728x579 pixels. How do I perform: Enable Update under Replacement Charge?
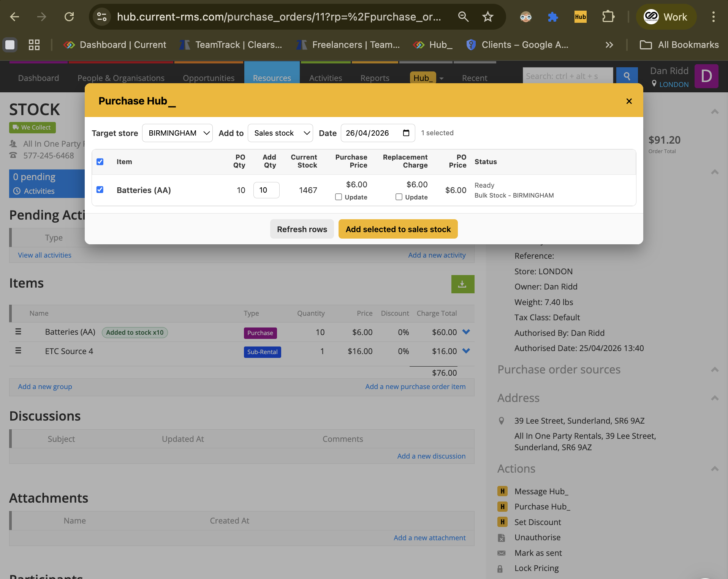[x=399, y=197]
